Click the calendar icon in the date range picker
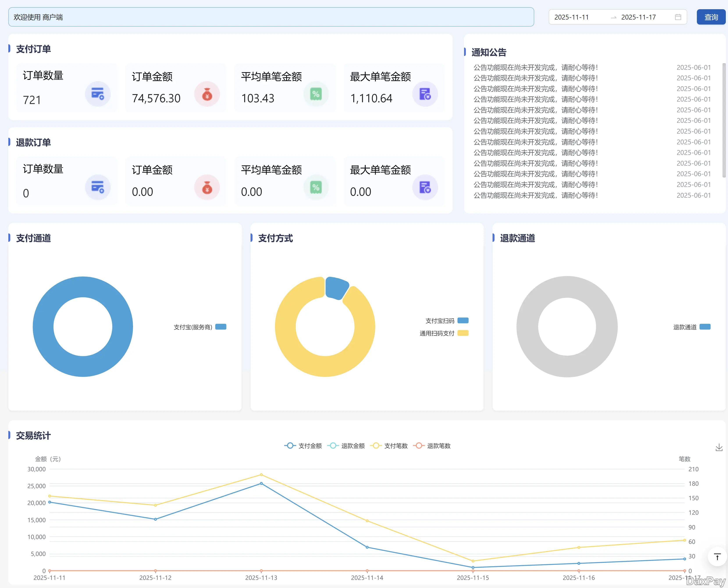728x588 pixels. 678,17
